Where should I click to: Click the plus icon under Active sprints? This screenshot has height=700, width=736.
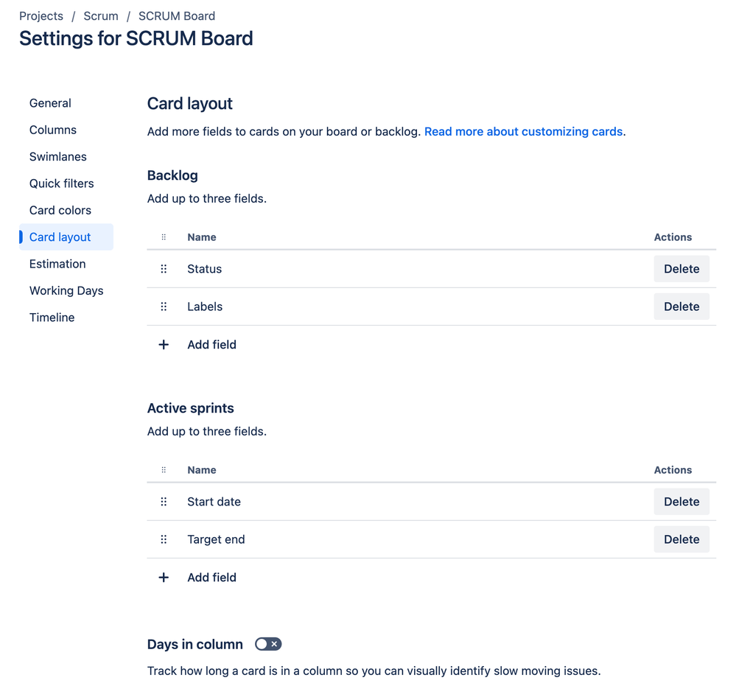click(163, 577)
